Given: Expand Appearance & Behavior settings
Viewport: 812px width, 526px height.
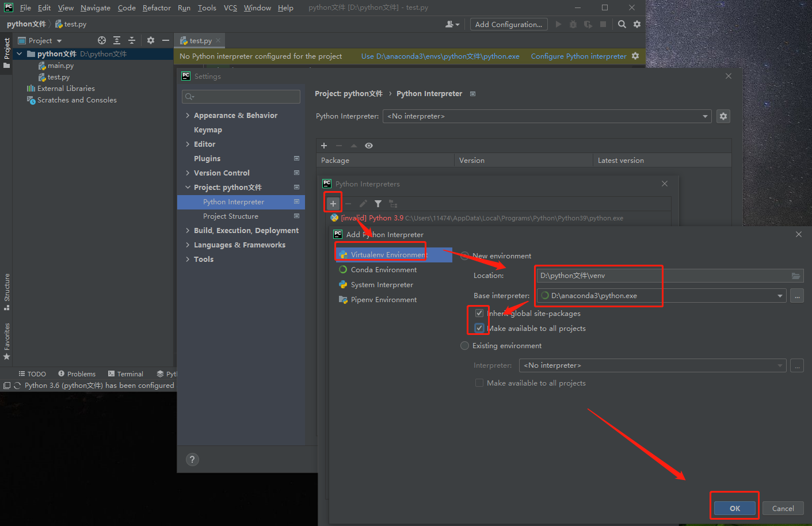Looking at the screenshot, I should (188, 116).
